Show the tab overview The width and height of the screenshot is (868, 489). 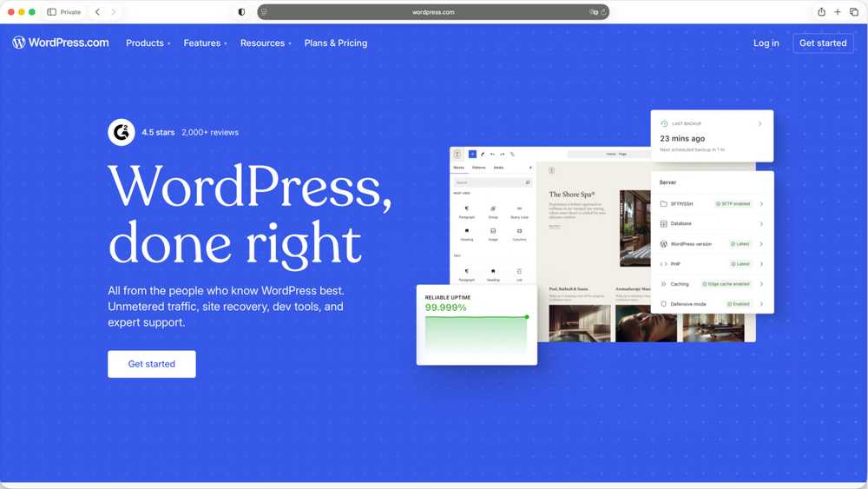(854, 11)
